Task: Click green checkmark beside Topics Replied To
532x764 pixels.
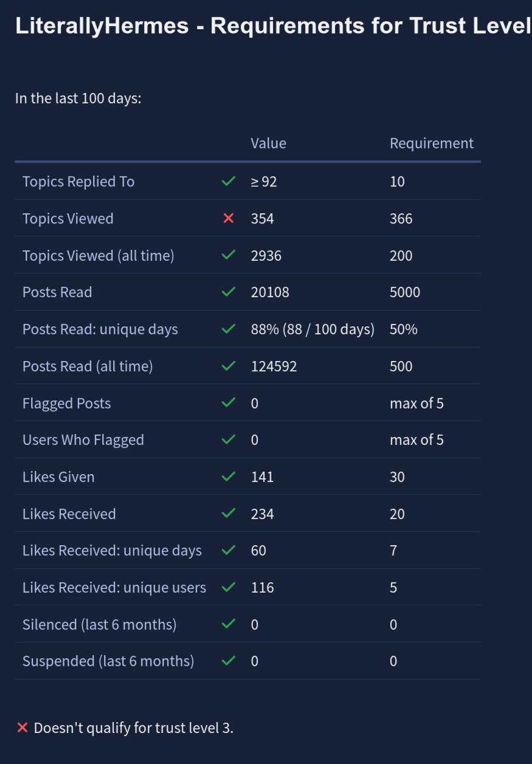Action: (x=229, y=181)
